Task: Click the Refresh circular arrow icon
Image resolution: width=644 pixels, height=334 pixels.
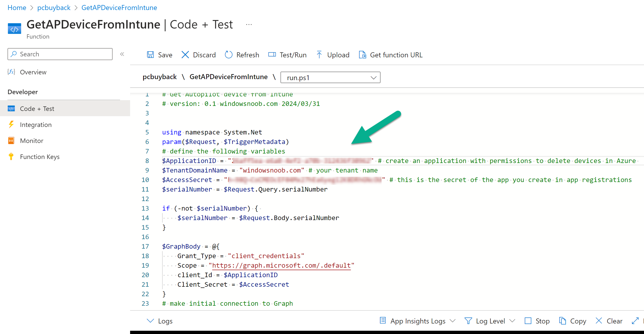Action: [228, 55]
